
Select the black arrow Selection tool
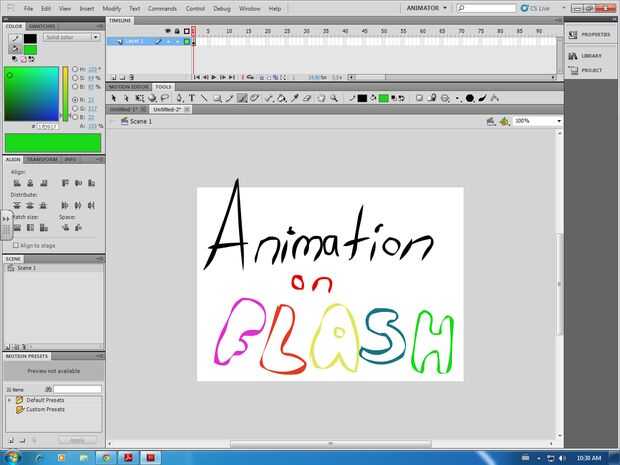[114, 98]
